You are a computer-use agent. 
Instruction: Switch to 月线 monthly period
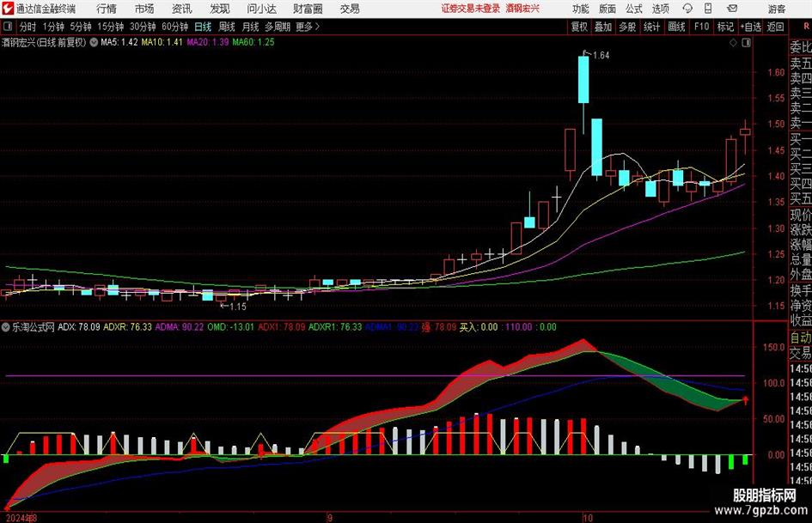[251, 27]
